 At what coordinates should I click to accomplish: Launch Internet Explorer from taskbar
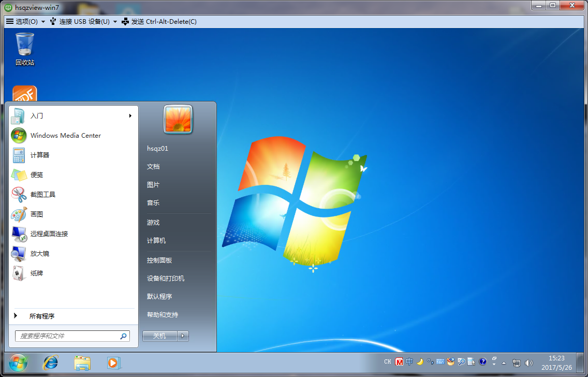[51, 363]
